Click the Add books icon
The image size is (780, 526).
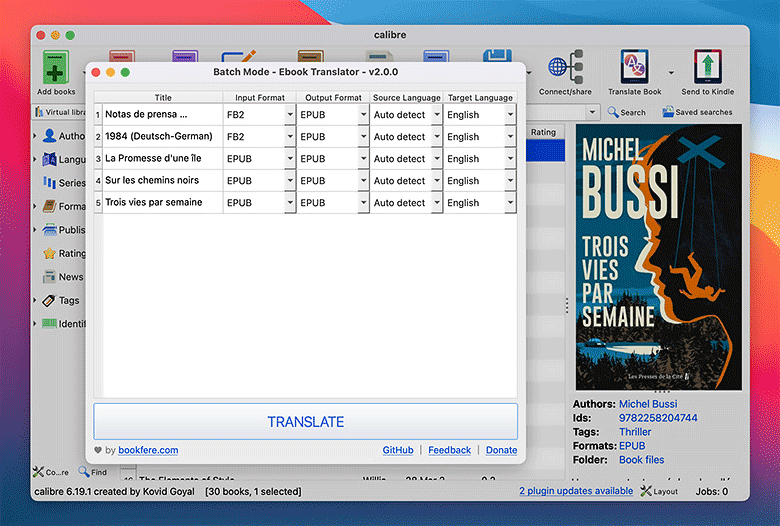(56, 67)
